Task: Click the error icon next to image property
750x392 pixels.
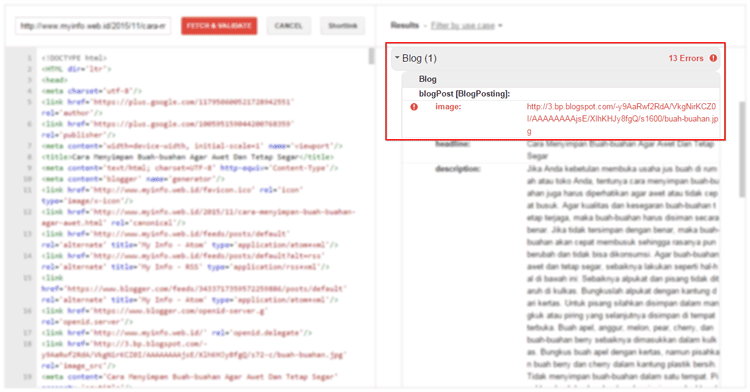Action: tap(414, 107)
